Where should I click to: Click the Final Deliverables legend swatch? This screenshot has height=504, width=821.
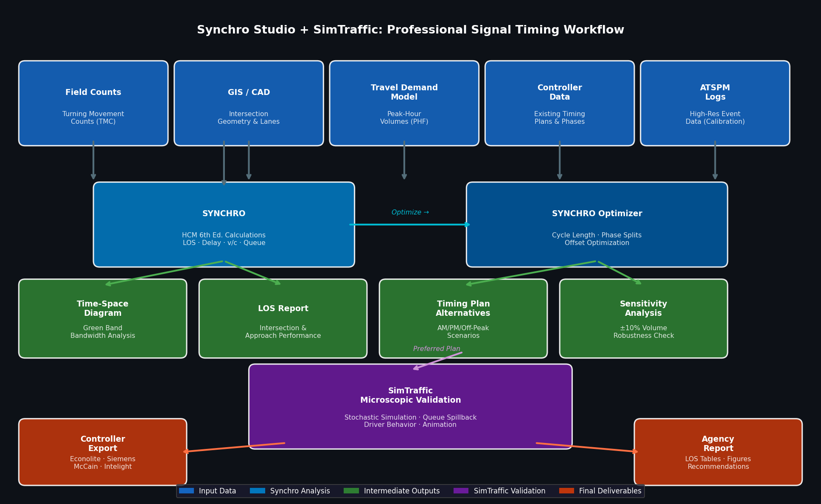click(566, 491)
